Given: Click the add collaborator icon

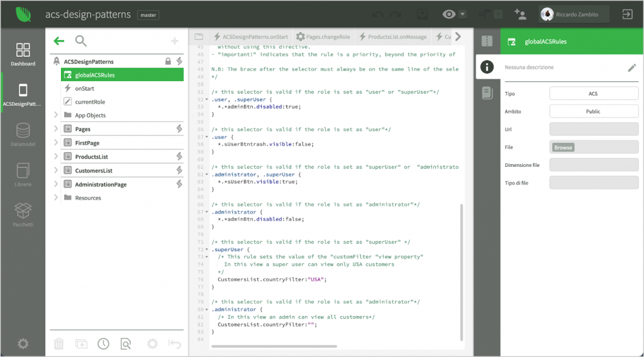Looking at the screenshot, I should tap(520, 14).
